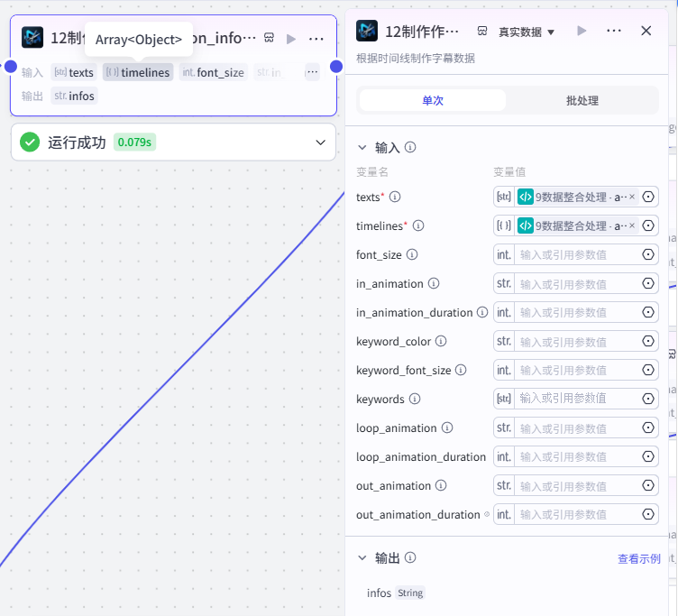Open the 真实数据 dropdown
The height and width of the screenshot is (616, 678).
pyautogui.click(x=527, y=32)
